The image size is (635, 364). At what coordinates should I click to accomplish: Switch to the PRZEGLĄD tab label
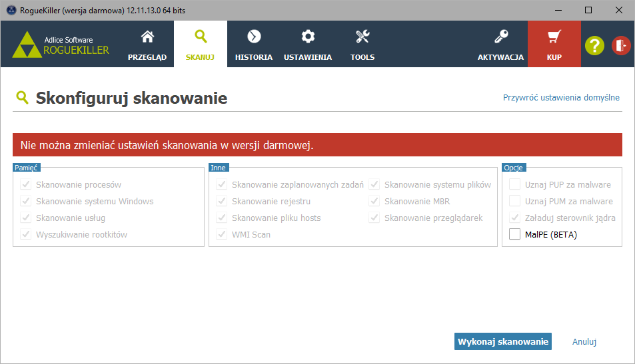[x=147, y=57]
